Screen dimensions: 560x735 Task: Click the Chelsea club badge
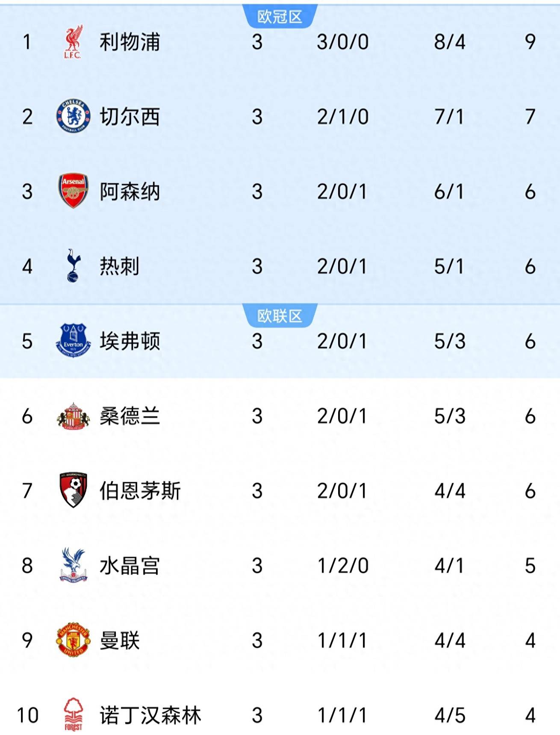[73, 116]
